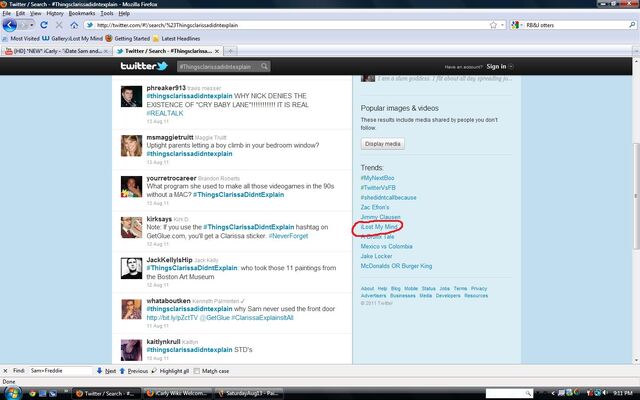The height and width of the screenshot is (400, 640).
Task: Open kaitlynkrull's avatar image
Action: 131,350
